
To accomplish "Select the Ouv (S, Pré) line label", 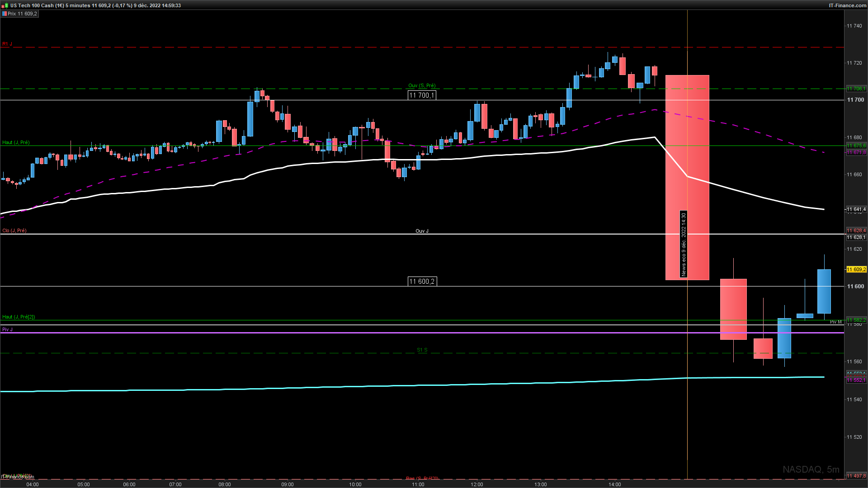I will click(422, 85).
